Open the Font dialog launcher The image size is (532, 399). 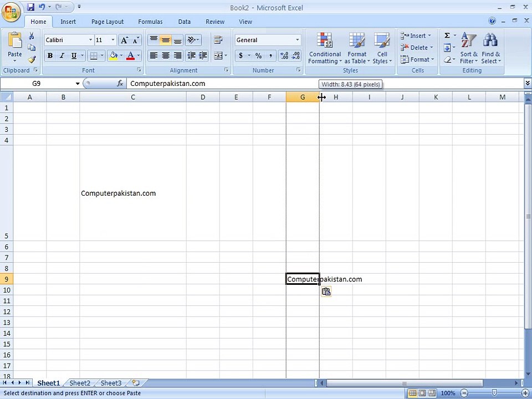139,70
